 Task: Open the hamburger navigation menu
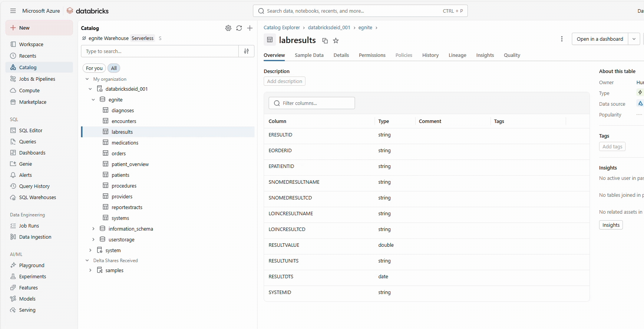[13, 11]
